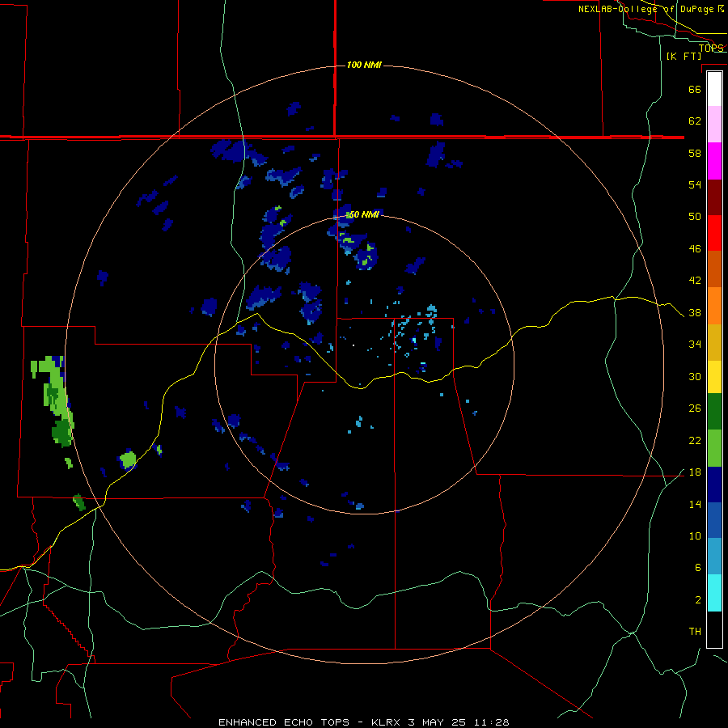This screenshot has width=728, height=728.
Task: Select the dark orange legend swatch
Action: 714,269
